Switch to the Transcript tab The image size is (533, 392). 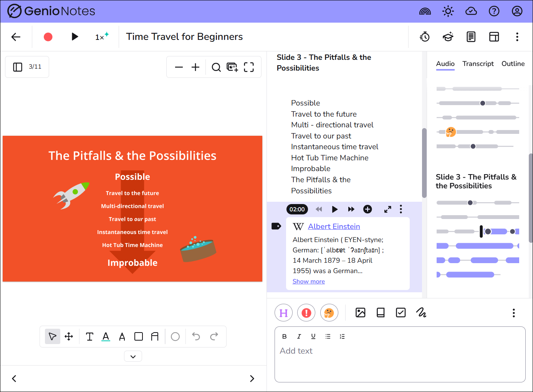(478, 64)
